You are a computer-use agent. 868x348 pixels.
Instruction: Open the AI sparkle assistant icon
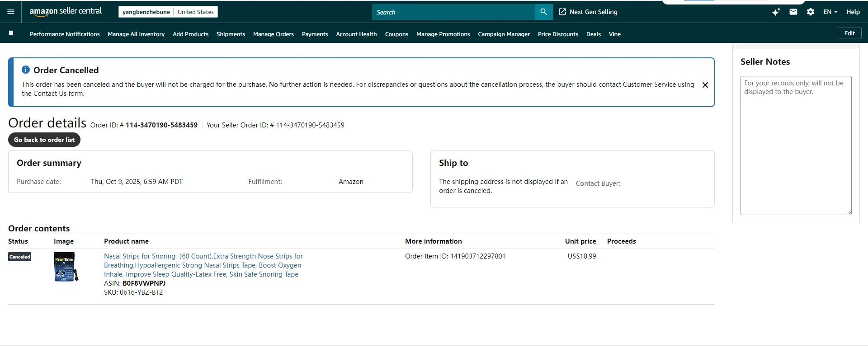coord(776,12)
